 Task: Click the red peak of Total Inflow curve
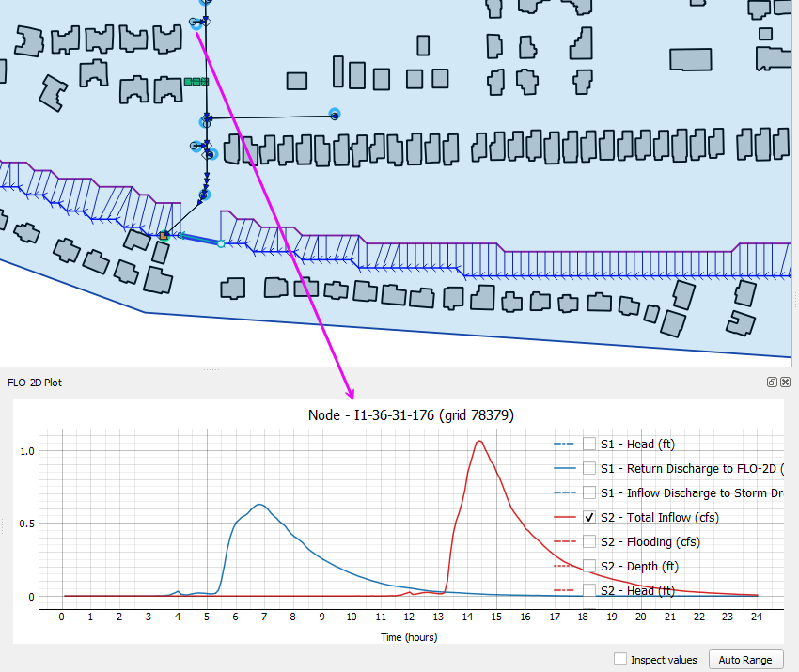click(x=479, y=442)
